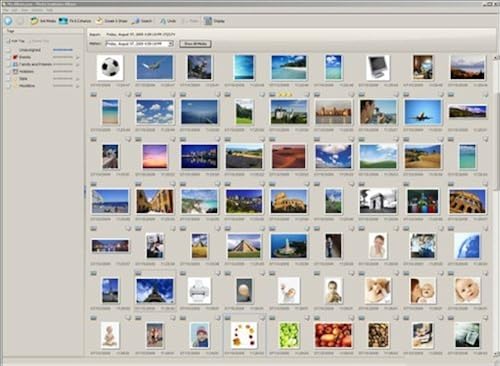The image size is (500, 366).
Task: Tick the Unassigned tag checkbox
Action: coord(9,50)
